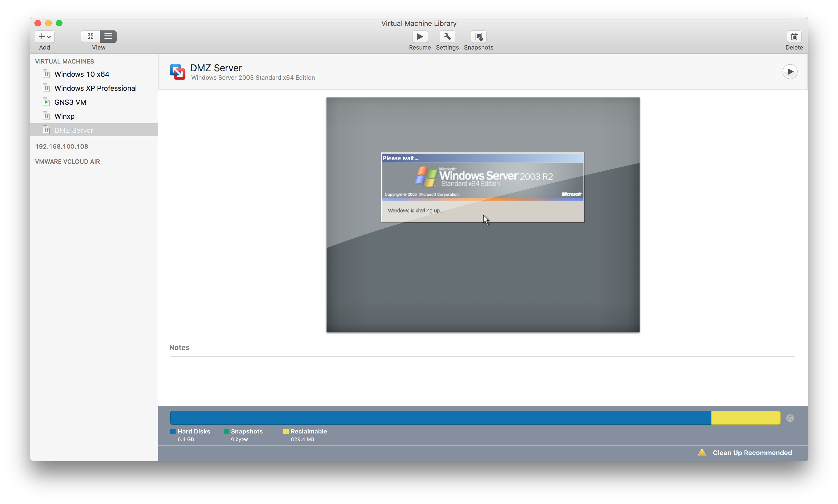
Task: Click the blue Hard Disks usage bar
Action: click(x=441, y=418)
